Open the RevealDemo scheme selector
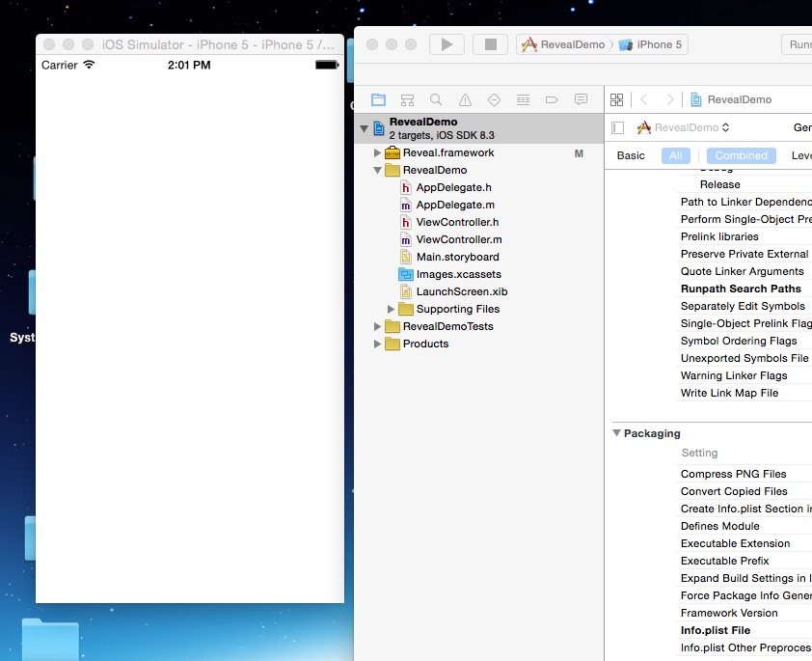Image resolution: width=812 pixels, height=661 pixels. (x=563, y=44)
